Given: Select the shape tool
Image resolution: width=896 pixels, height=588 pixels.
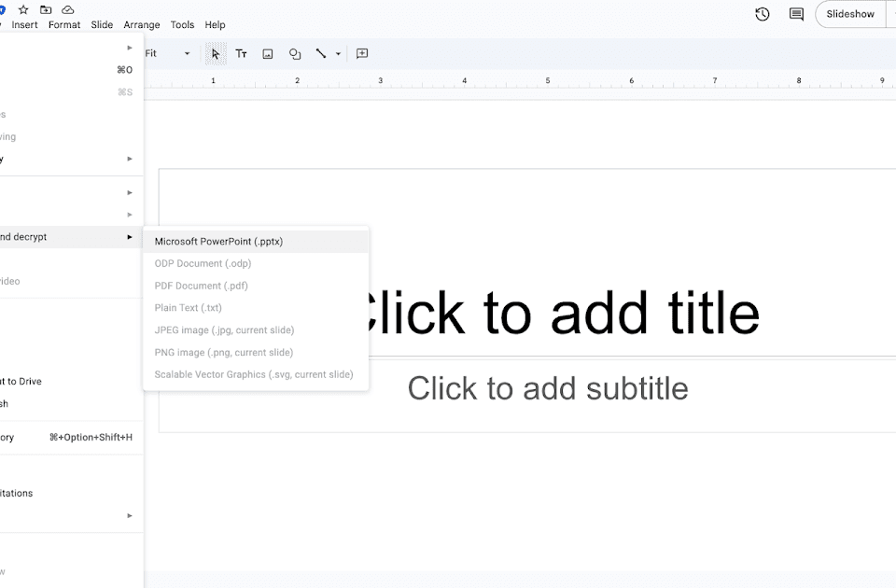Looking at the screenshot, I should tap(295, 54).
